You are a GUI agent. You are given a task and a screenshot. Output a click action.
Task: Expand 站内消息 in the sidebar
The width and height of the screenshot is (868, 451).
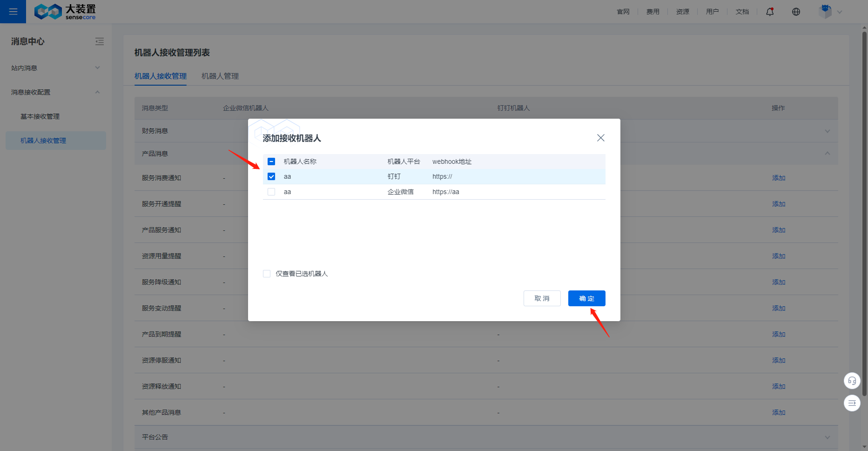56,68
